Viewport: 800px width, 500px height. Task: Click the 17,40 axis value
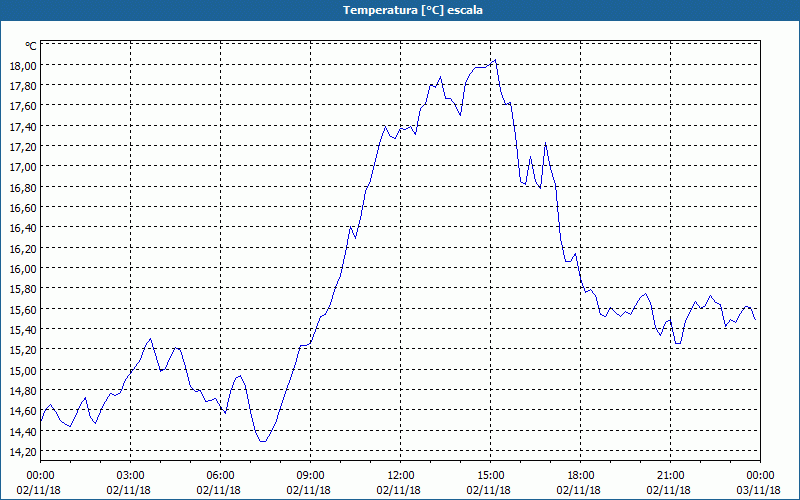click(x=23, y=127)
